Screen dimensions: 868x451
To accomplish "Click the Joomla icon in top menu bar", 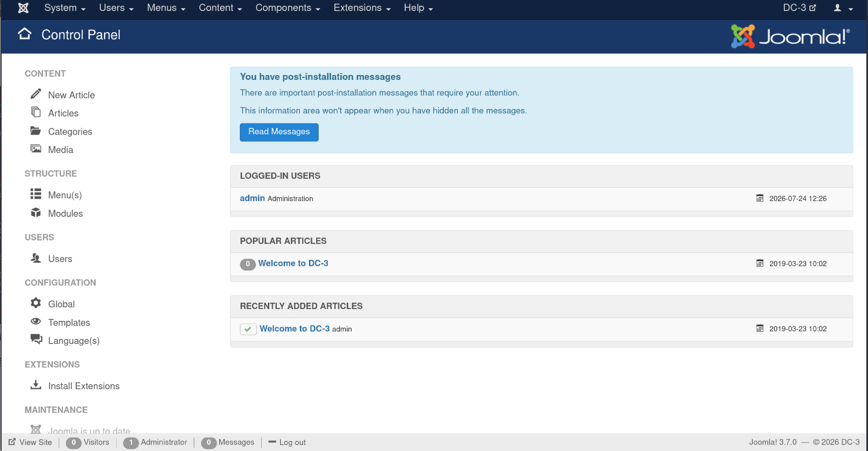I will [x=23, y=8].
